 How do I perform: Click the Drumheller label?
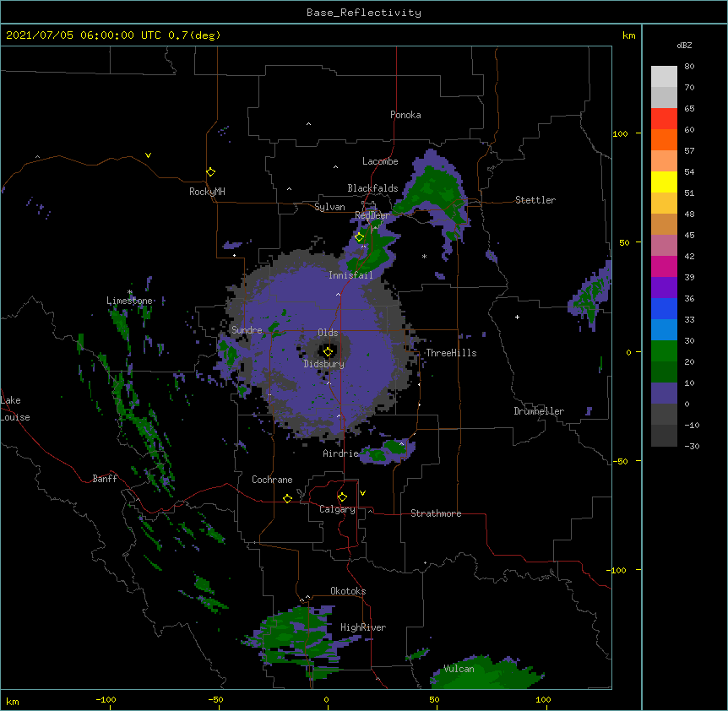pos(539,411)
